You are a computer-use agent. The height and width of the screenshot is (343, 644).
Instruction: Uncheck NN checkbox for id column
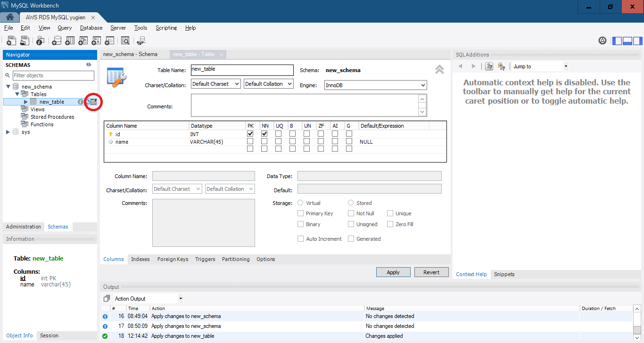pos(264,134)
